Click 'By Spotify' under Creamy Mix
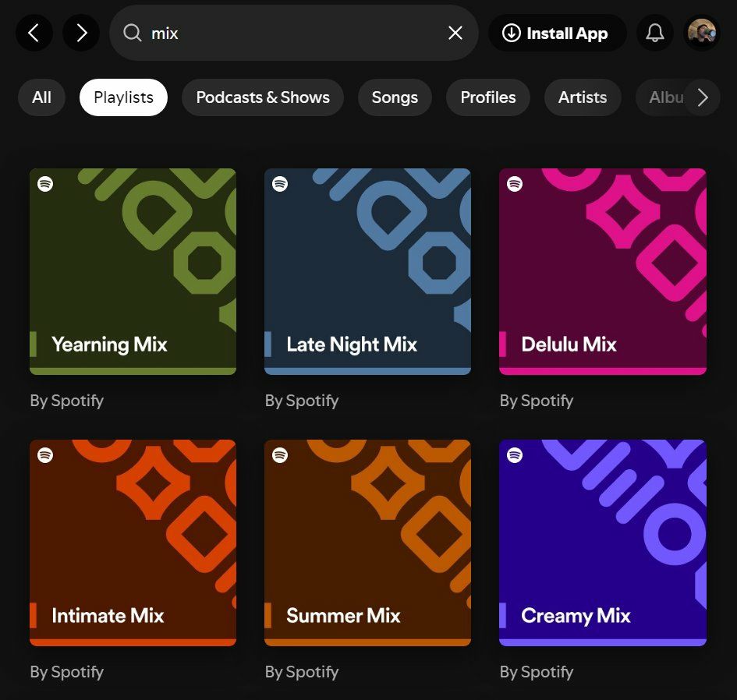The height and width of the screenshot is (700, 737). point(537,672)
